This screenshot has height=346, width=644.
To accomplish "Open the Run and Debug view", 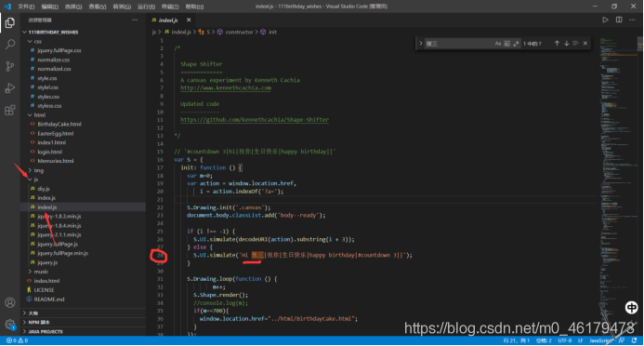I will pos(10,88).
